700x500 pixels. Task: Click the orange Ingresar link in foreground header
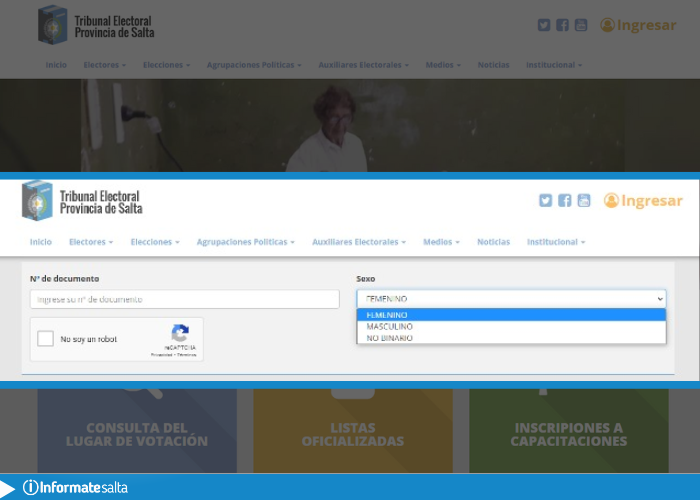[643, 201]
